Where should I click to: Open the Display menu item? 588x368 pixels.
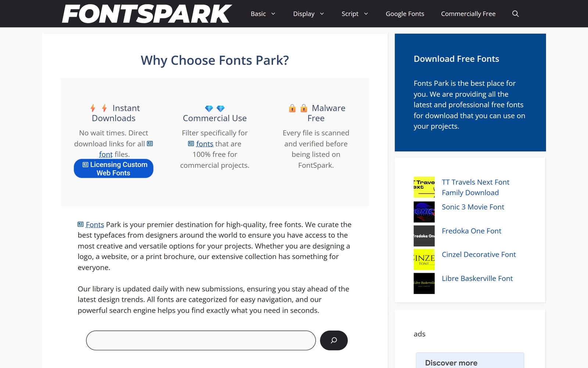coord(304,14)
